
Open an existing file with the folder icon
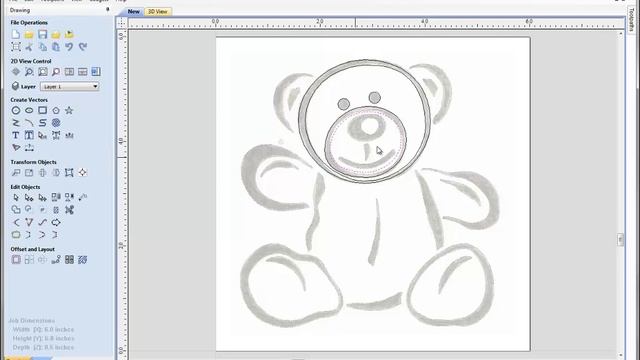pyautogui.click(x=29, y=34)
